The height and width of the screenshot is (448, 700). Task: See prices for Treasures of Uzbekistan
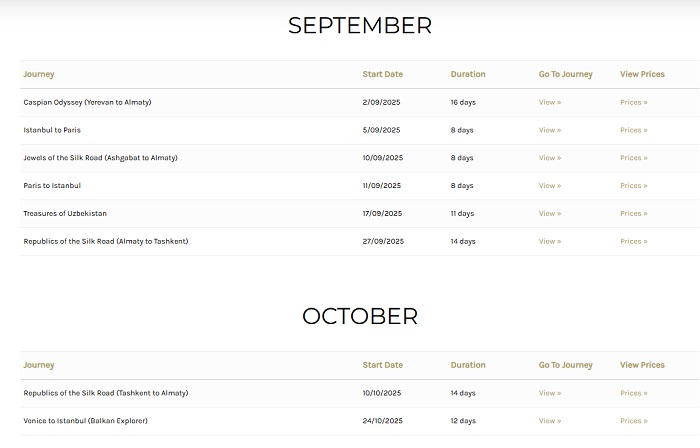(633, 213)
